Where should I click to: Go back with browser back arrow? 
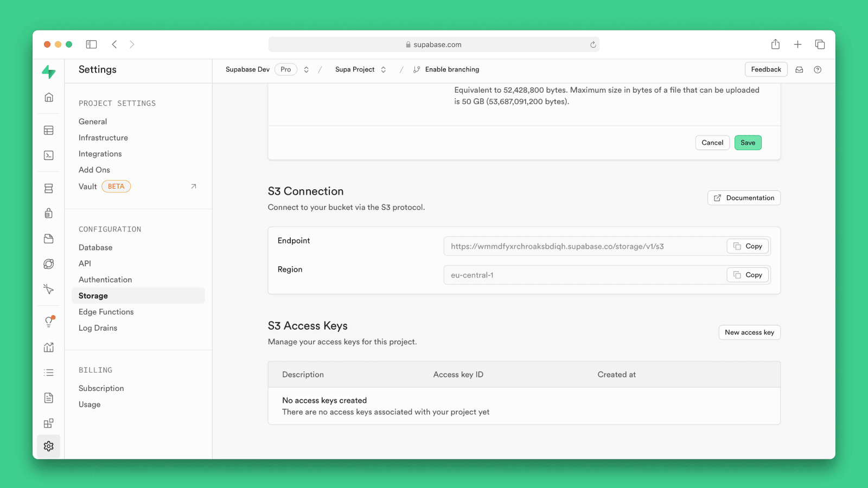point(114,44)
